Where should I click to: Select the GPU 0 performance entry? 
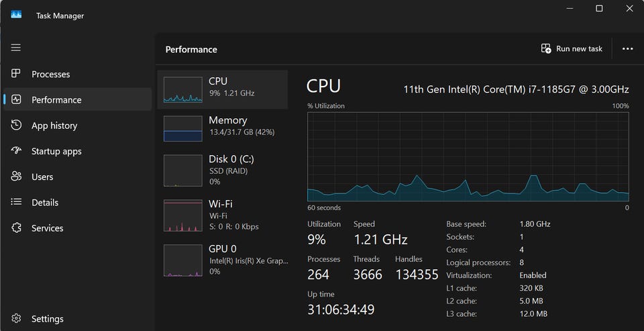coord(222,260)
